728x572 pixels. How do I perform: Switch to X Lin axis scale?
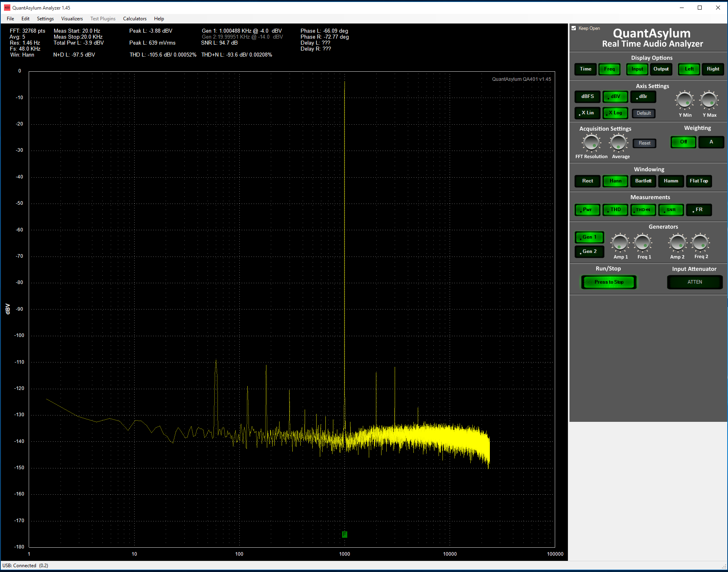587,113
